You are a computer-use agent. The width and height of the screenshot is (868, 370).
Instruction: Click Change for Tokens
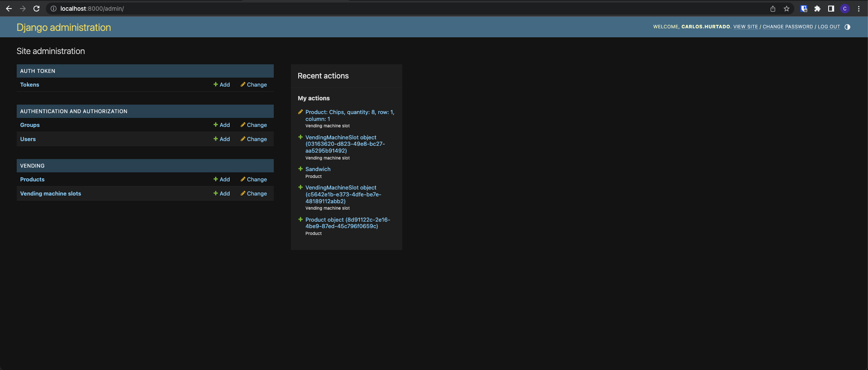254,85
